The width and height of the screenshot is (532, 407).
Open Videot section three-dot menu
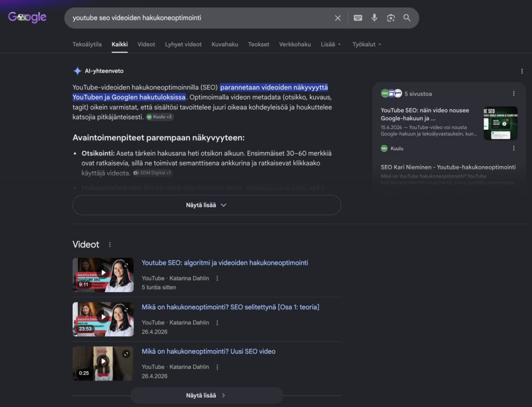pos(110,245)
